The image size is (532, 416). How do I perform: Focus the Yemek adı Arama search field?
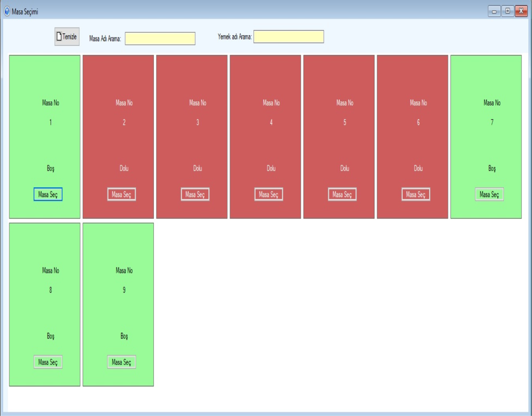coord(288,36)
